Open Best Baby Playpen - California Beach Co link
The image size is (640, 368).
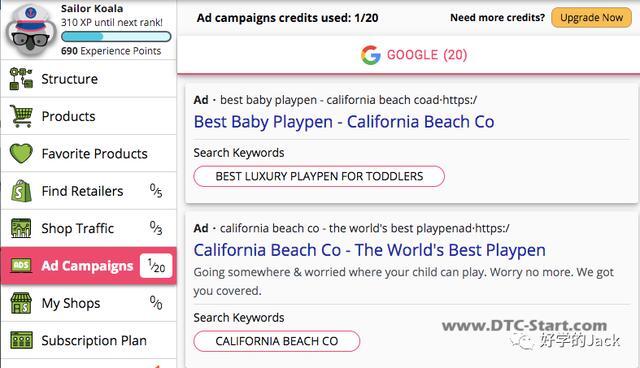point(344,122)
